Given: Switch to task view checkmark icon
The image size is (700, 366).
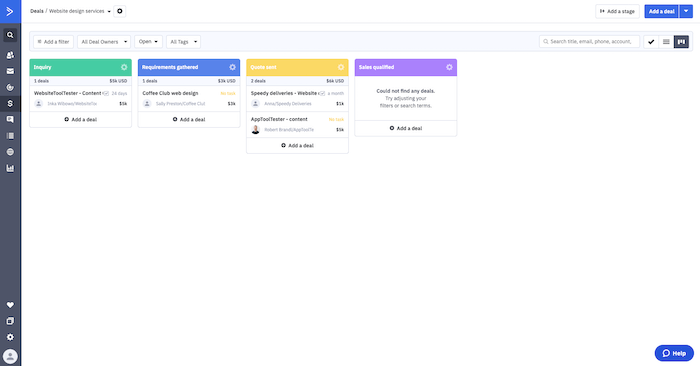Looking at the screenshot, I should pyautogui.click(x=651, y=42).
